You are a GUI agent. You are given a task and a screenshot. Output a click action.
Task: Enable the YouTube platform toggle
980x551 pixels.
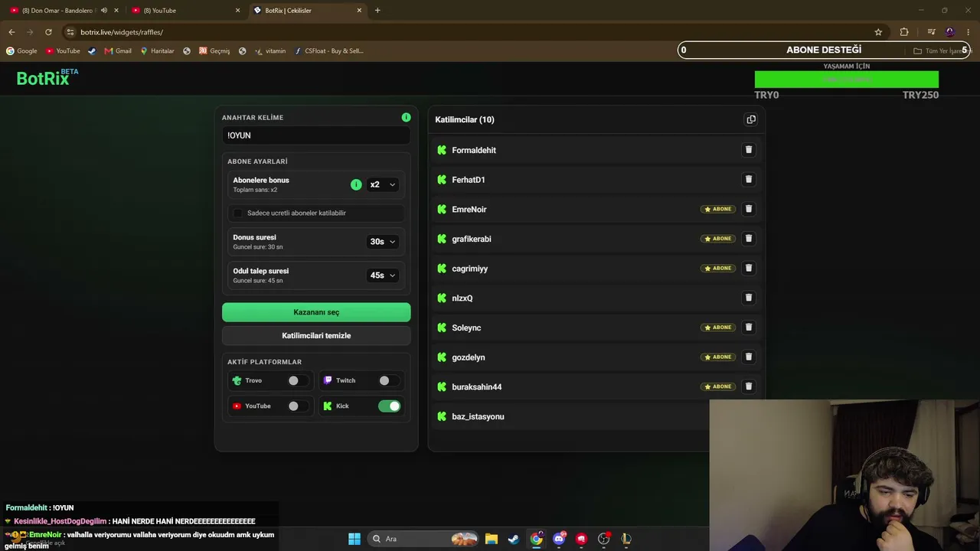click(x=297, y=406)
